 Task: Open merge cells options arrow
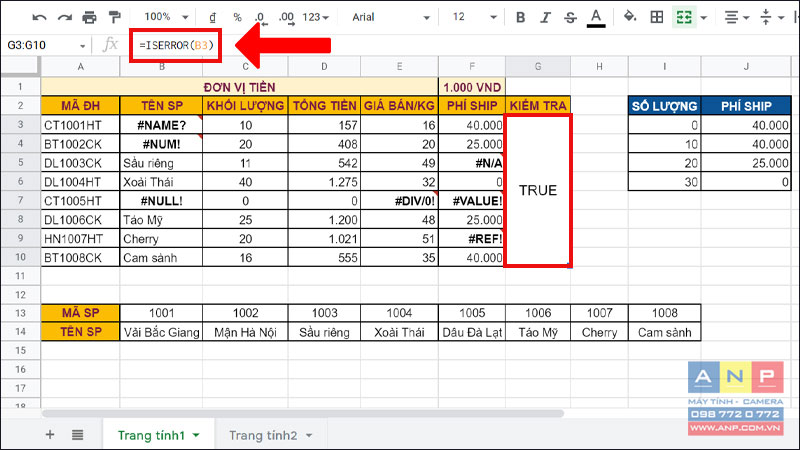pos(704,18)
